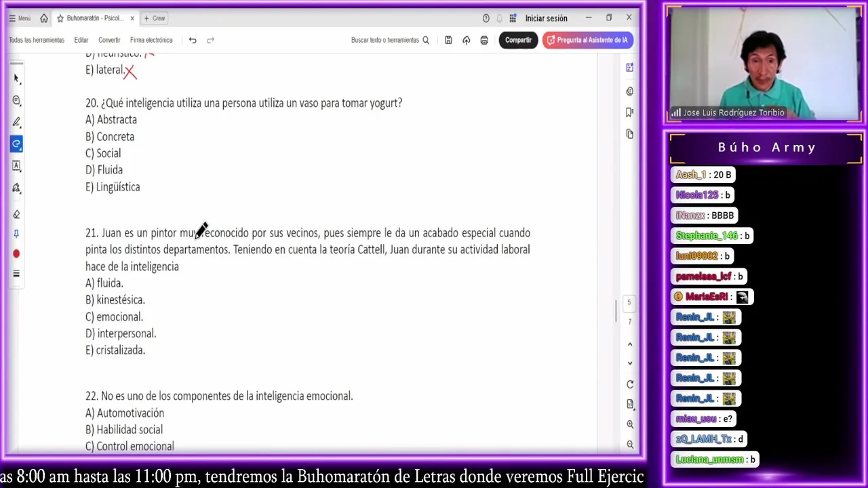This screenshot has height=488, width=868.
Task: Save the document with the disk icon
Action: point(448,40)
